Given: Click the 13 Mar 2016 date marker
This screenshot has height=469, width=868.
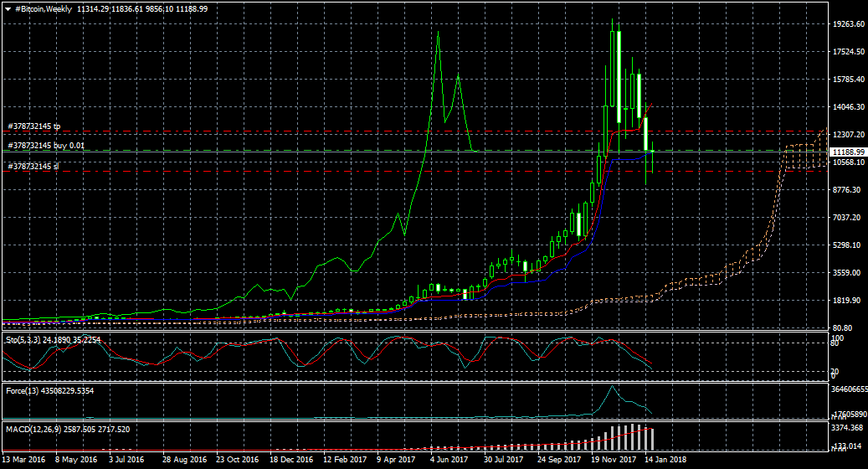Looking at the screenshot, I should [x=23, y=460].
